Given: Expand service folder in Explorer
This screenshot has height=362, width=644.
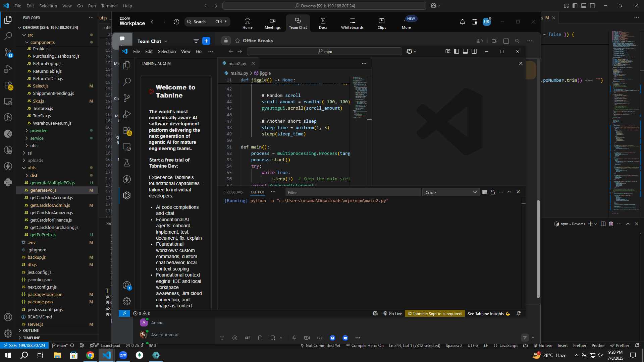Looking at the screenshot, I should (37, 138).
